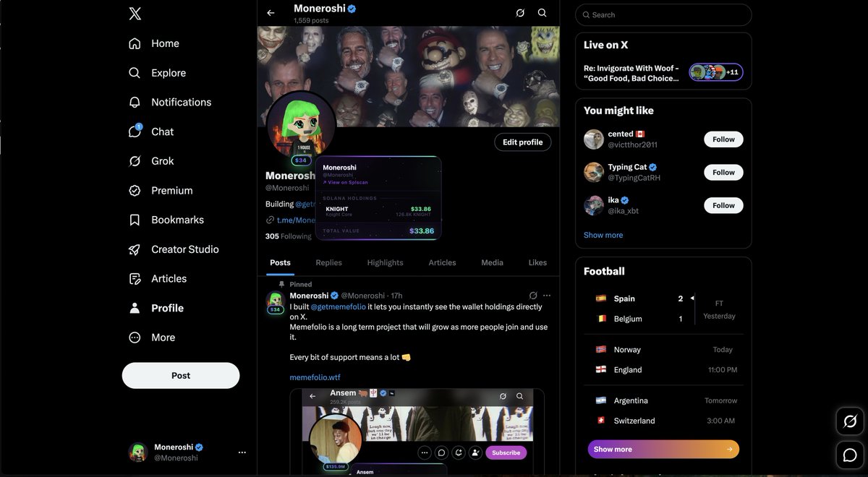The width and height of the screenshot is (868, 477).
Task: Open account switcher three-dot menu
Action: pyautogui.click(x=242, y=452)
